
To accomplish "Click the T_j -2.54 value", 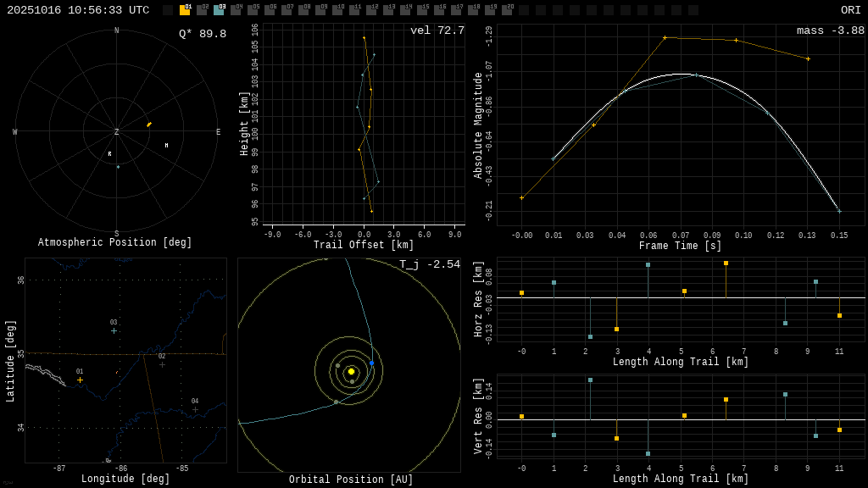I will click(x=430, y=264).
